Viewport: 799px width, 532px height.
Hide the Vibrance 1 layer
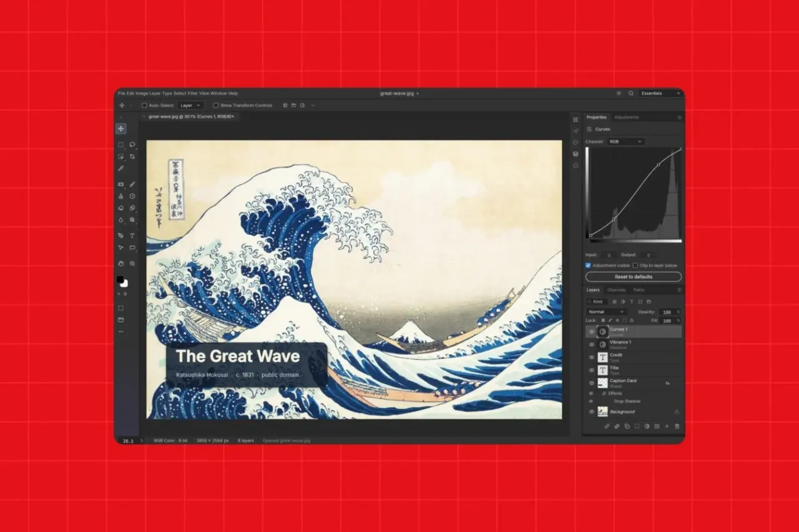[x=592, y=344]
